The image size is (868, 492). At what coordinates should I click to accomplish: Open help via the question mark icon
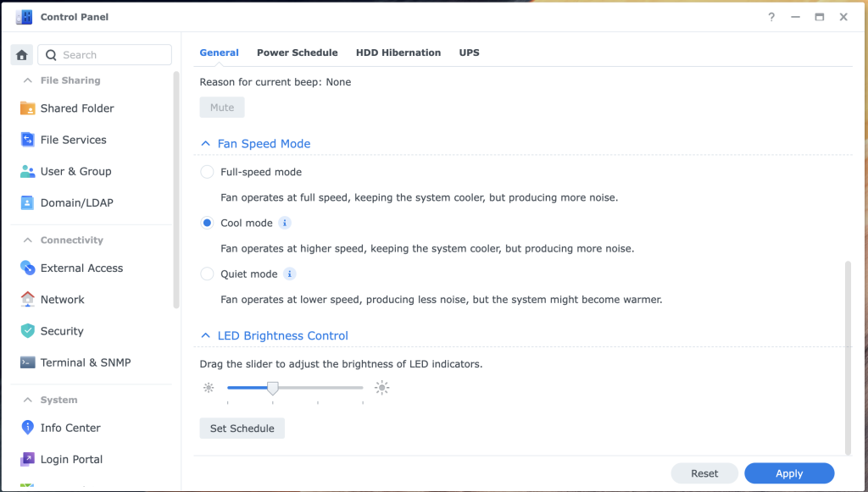click(x=771, y=17)
